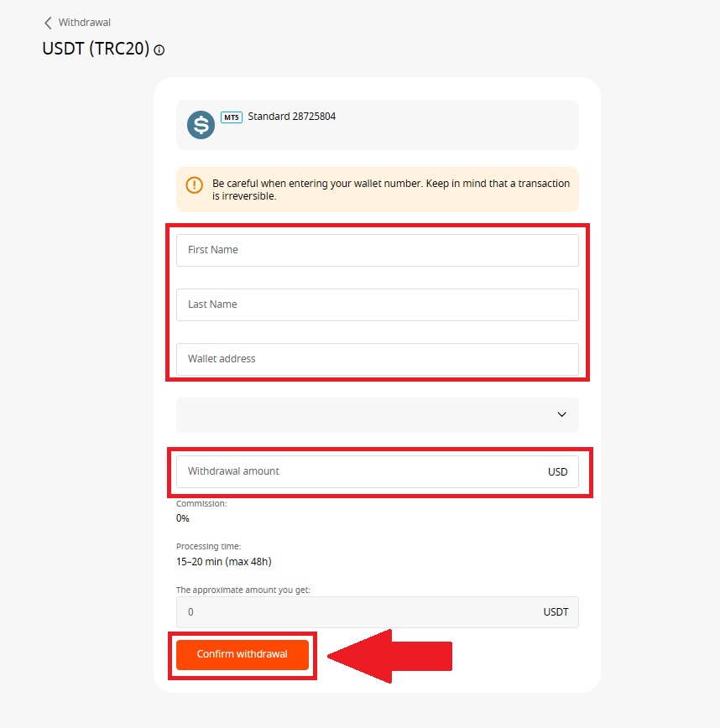720x728 pixels.
Task: Select the Standard 28725804 account card
Action: 377,124
